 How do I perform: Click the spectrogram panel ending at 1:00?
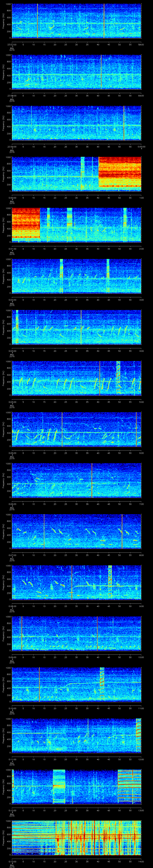77,174
